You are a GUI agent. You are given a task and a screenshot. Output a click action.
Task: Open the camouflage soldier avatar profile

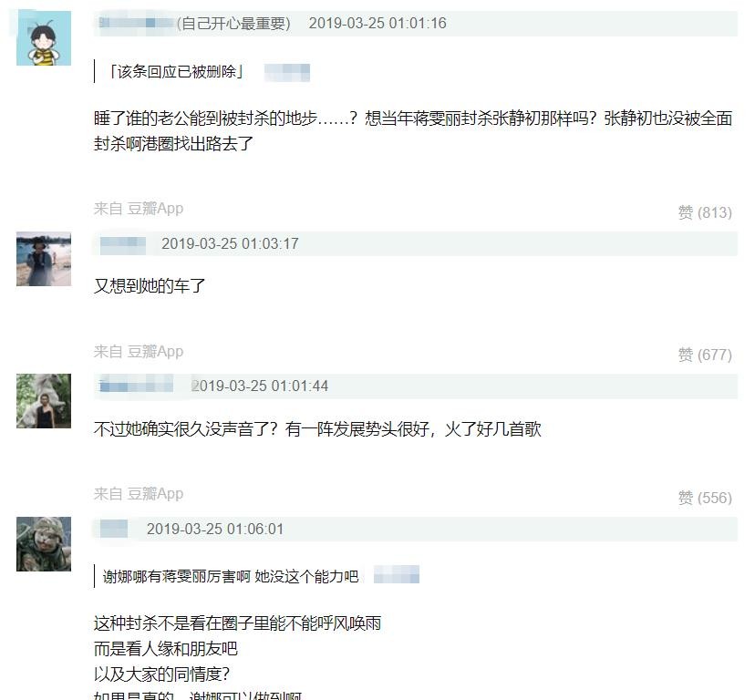[44, 544]
